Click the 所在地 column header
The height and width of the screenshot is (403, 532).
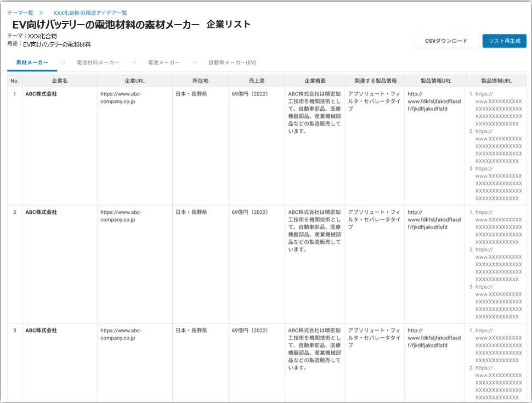coord(200,81)
